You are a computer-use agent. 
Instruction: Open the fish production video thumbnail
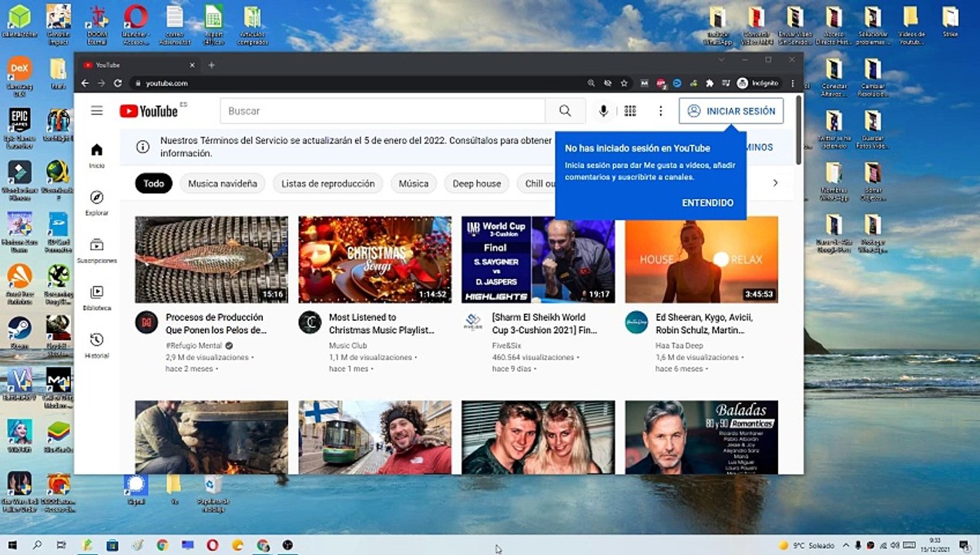pyautogui.click(x=211, y=259)
